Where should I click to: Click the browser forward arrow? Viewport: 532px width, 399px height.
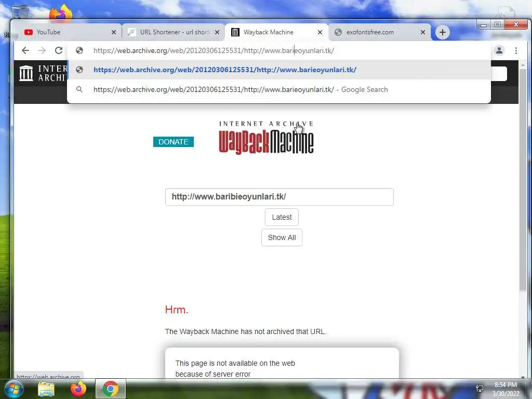click(42, 50)
